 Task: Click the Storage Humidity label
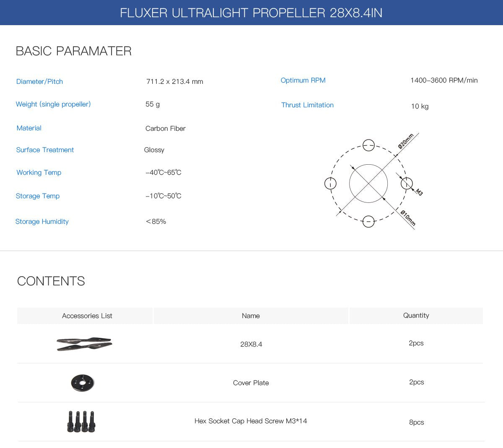(42, 221)
